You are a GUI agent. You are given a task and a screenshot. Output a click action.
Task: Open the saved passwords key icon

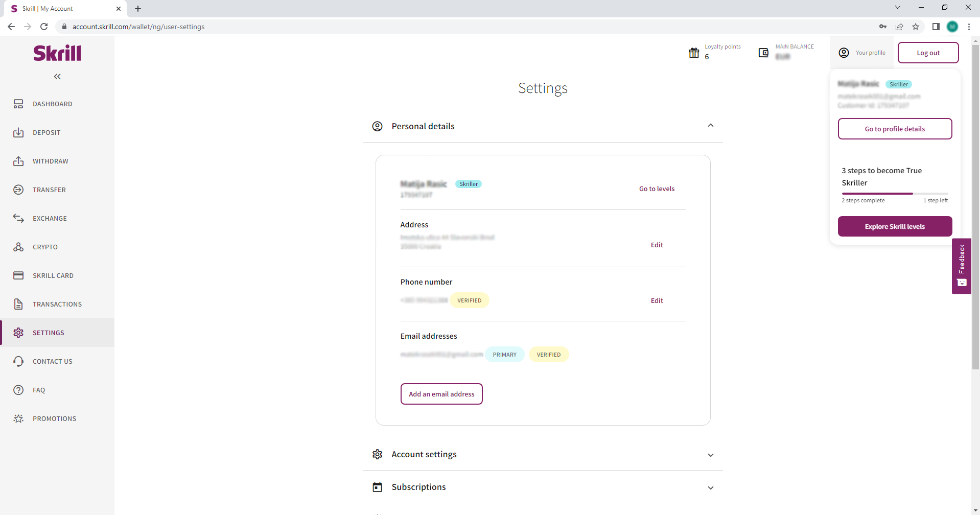[x=883, y=27]
